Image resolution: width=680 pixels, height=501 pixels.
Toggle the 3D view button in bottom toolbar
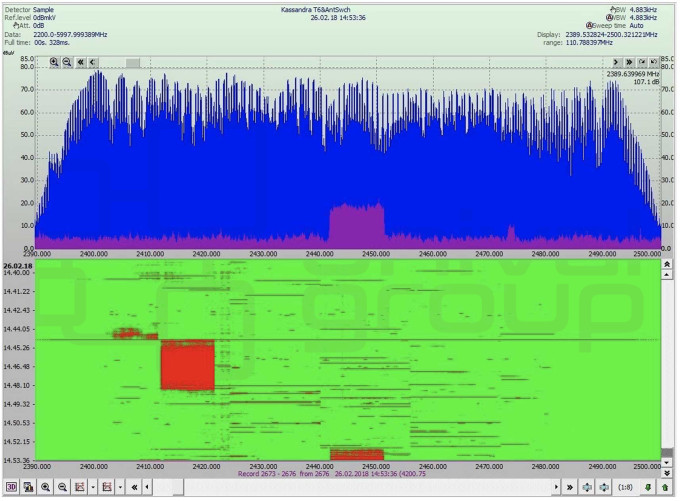point(11,487)
